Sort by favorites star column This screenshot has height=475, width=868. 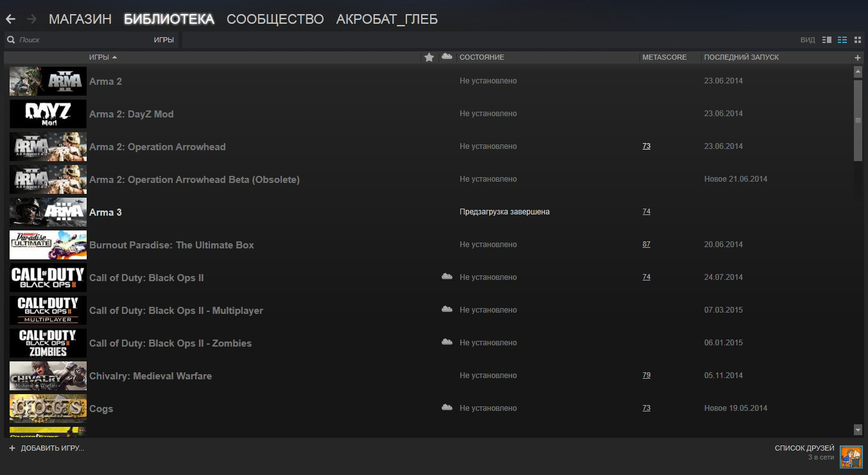430,58
